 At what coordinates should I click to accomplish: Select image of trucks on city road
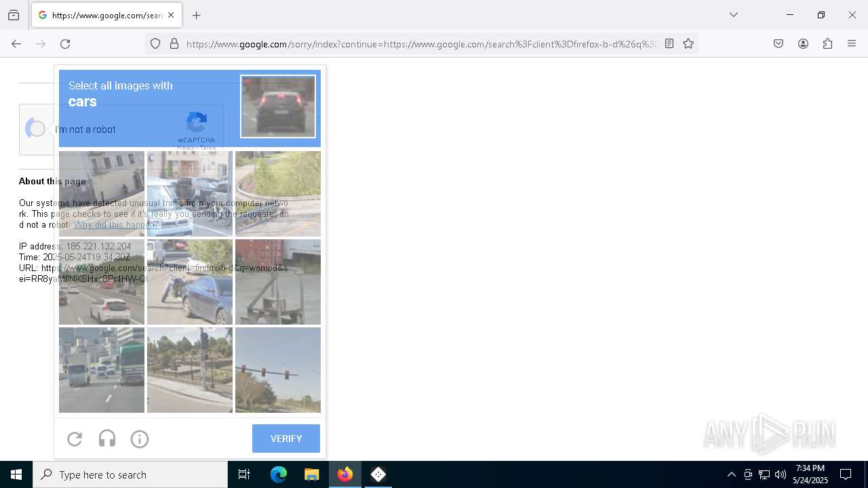102,370
